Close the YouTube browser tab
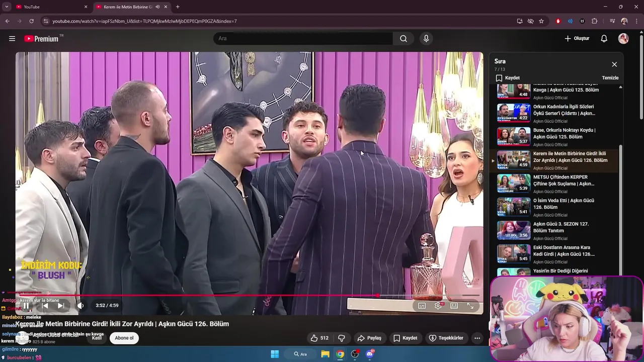644x362 pixels. tap(86, 7)
